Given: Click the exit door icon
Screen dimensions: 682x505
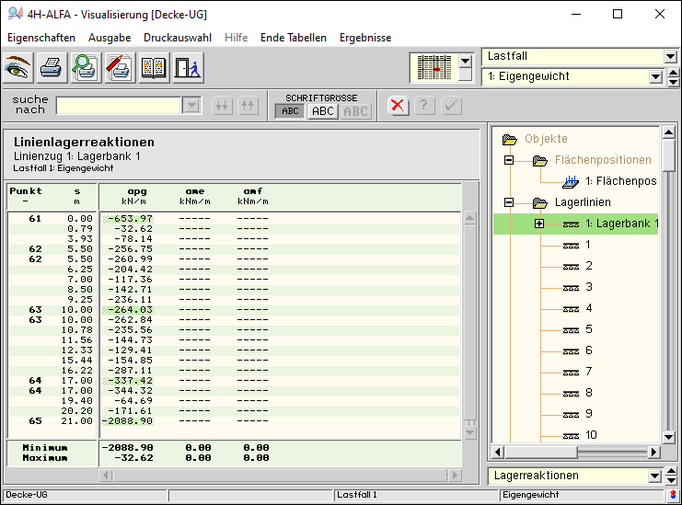Looking at the screenshot, I should tap(188, 68).
